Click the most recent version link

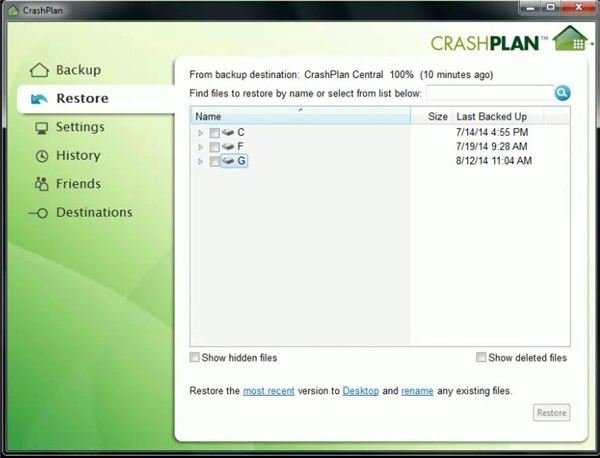point(269,391)
